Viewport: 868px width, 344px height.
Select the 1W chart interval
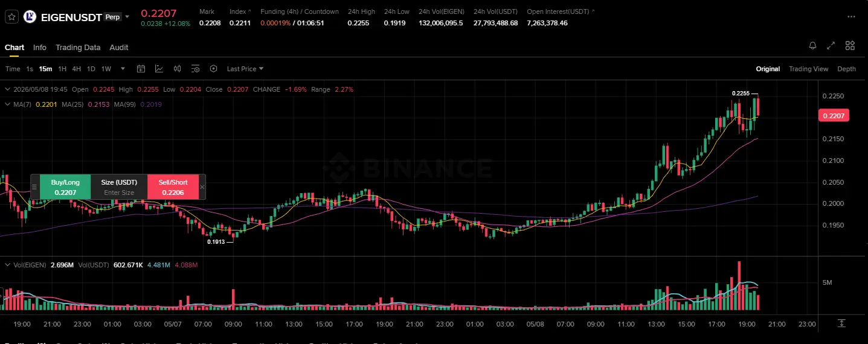pos(106,69)
